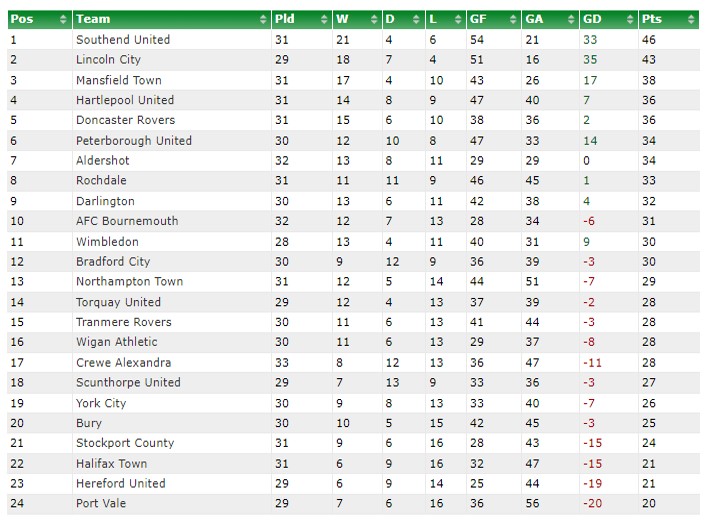Viewport: 706px width, 524px height.
Task: Sort table by the Pos sort arrows
Action: 63,19
